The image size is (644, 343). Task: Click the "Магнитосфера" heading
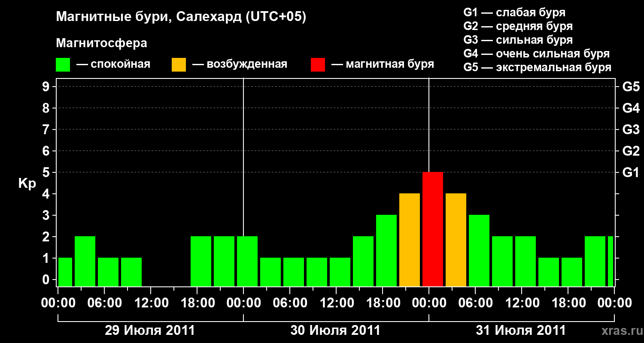pos(102,43)
